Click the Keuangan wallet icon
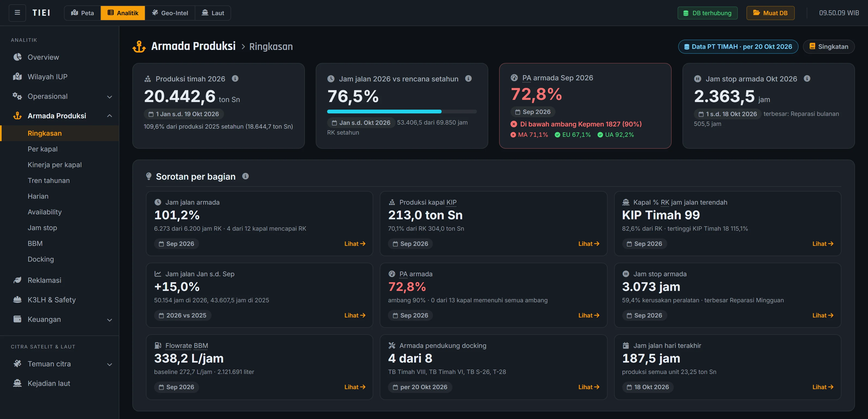Image resolution: width=868 pixels, height=419 pixels. coord(18,319)
